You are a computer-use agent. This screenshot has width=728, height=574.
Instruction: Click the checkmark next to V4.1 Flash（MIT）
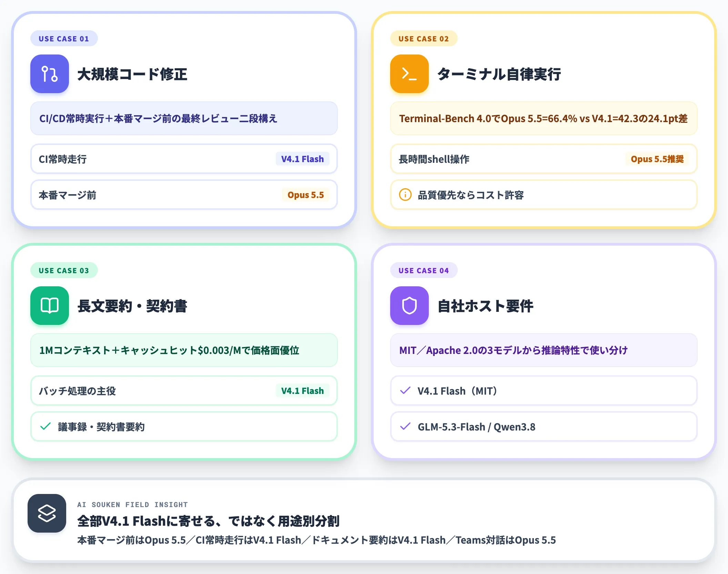pyautogui.click(x=405, y=391)
